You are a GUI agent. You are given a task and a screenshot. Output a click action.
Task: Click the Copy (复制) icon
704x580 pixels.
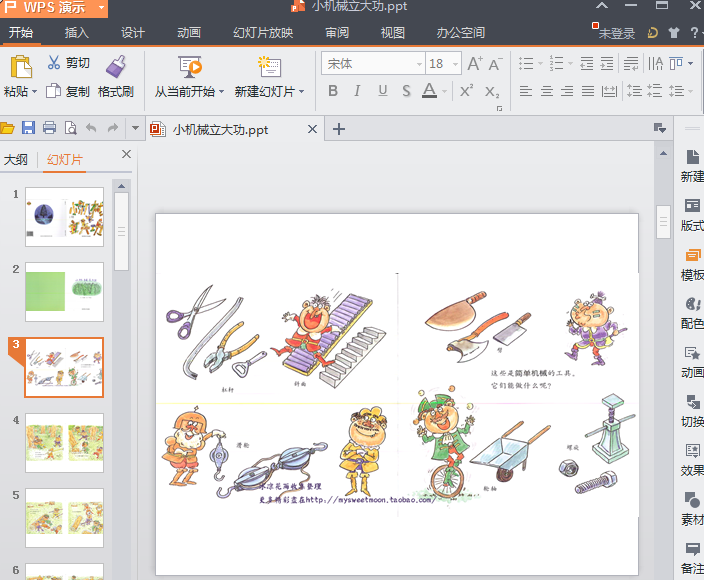pyautogui.click(x=53, y=91)
